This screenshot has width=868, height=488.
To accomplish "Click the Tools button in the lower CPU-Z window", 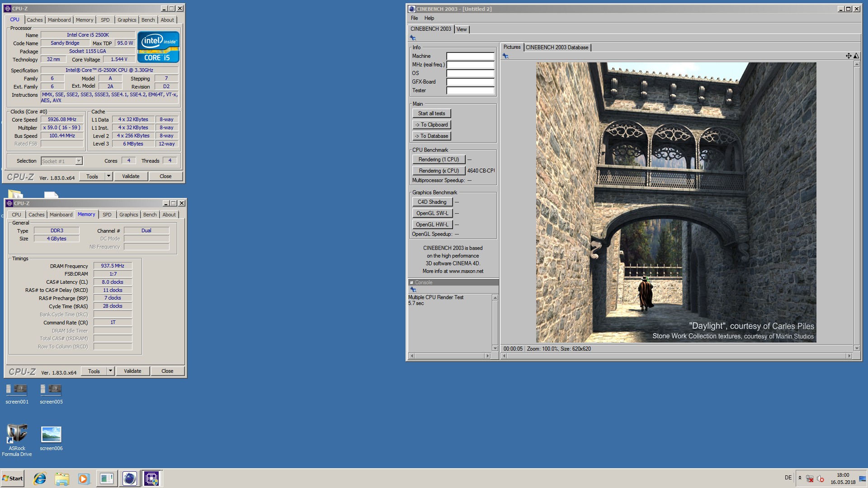I will pyautogui.click(x=94, y=371).
